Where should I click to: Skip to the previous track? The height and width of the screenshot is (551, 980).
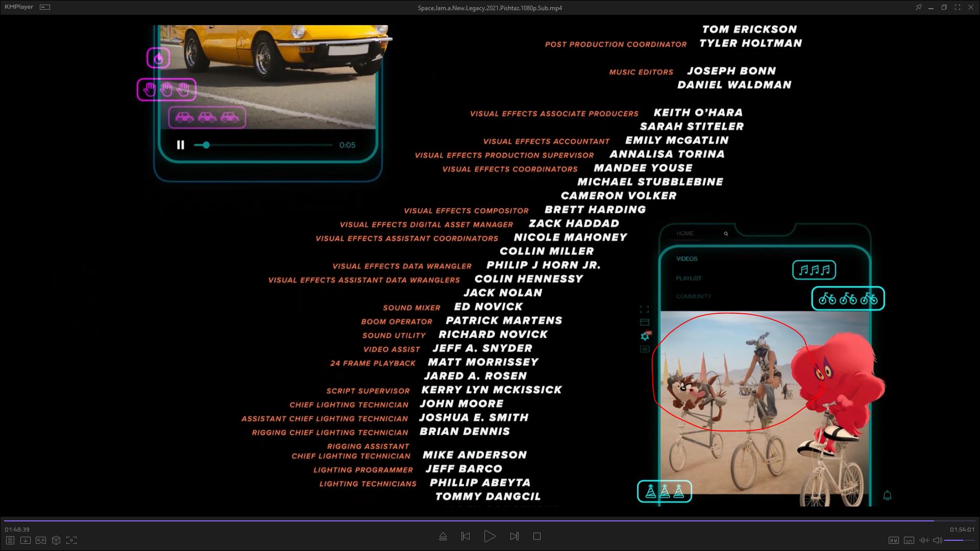(465, 536)
